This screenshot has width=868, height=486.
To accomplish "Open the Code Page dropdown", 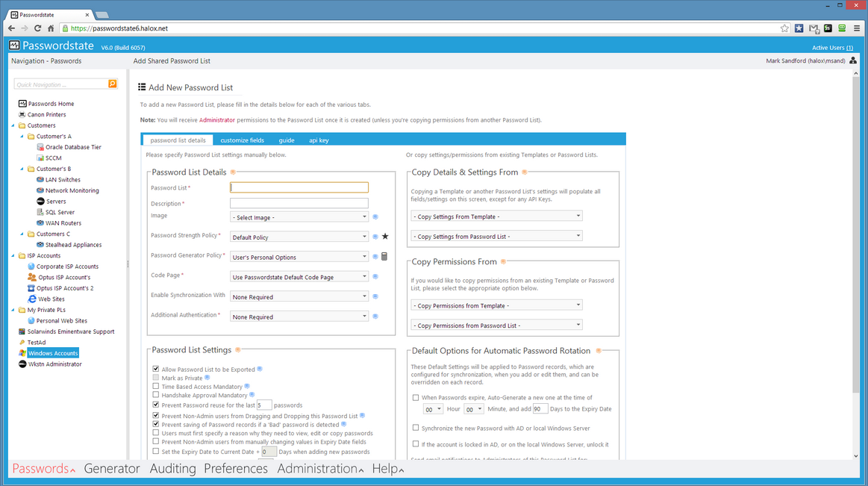I will (x=299, y=277).
